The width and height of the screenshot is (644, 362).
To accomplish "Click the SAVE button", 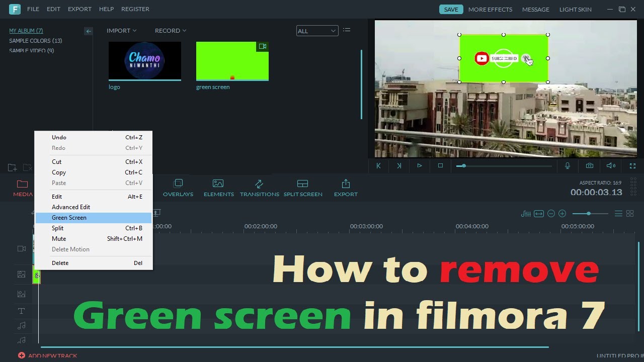I will click(451, 10).
